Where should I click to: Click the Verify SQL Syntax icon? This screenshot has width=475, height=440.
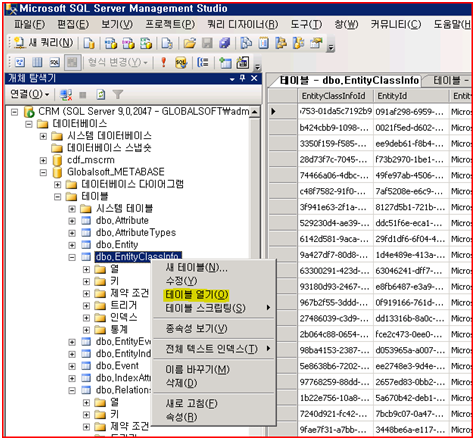point(181,62)
